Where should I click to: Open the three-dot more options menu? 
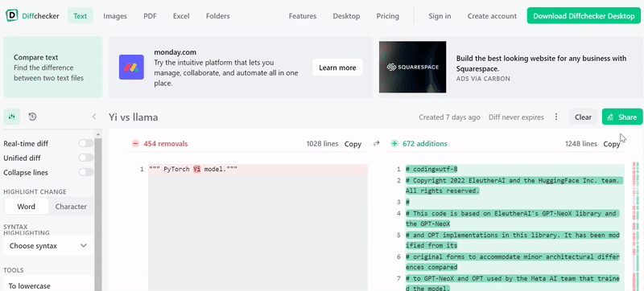(556, 117)
